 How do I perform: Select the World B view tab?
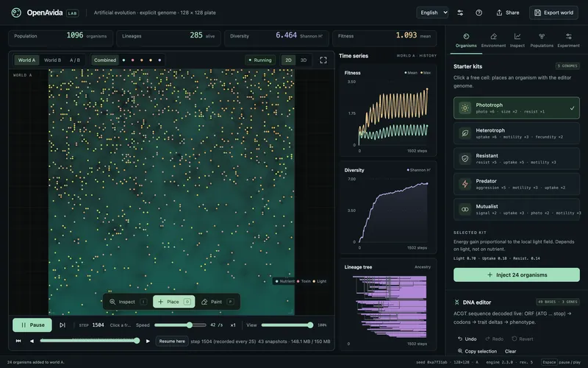coord(52,60)
